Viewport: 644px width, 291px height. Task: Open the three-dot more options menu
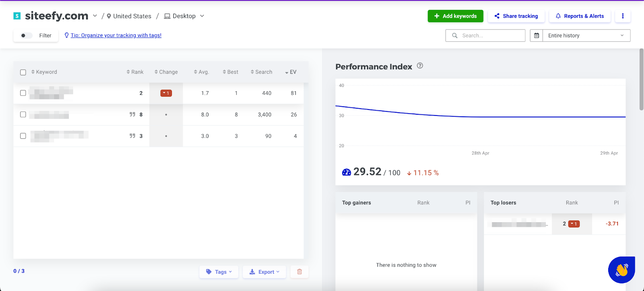623,16
